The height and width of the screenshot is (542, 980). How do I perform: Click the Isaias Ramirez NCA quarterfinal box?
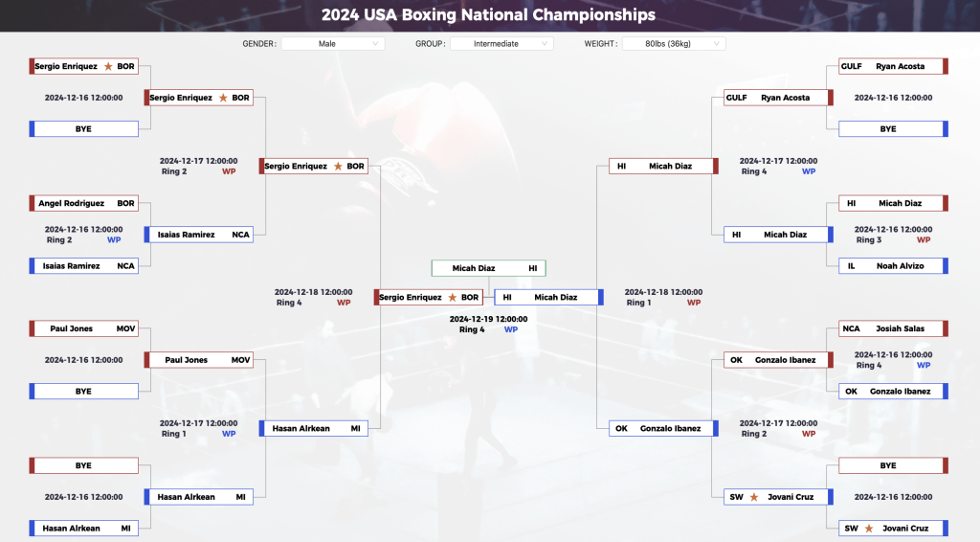click(199, 235)
